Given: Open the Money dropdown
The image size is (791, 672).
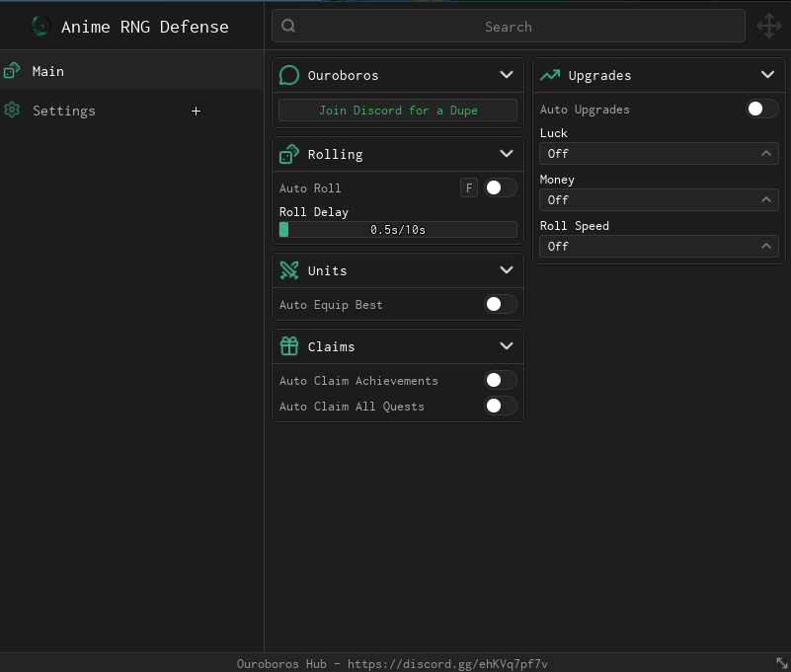Looking at the screenshot, I should 659,200.
